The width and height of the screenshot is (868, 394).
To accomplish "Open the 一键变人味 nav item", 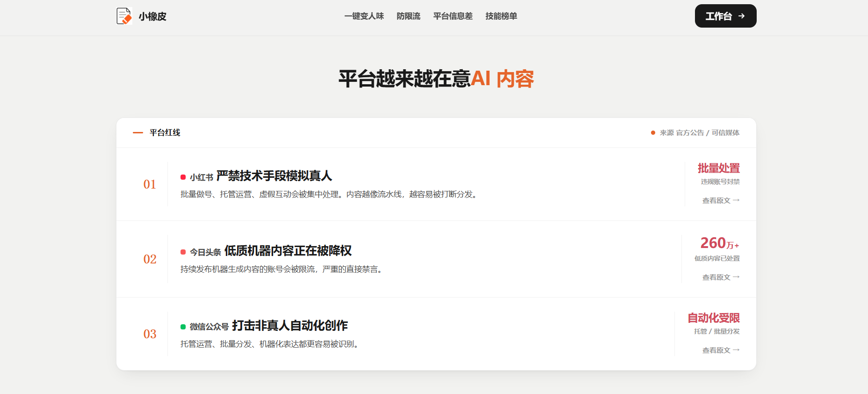I will pyautogui.click(x=364, y=16).
